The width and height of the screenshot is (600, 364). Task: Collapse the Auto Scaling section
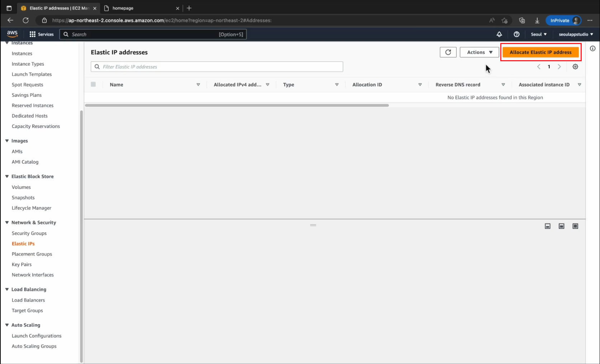pos(7,325)
